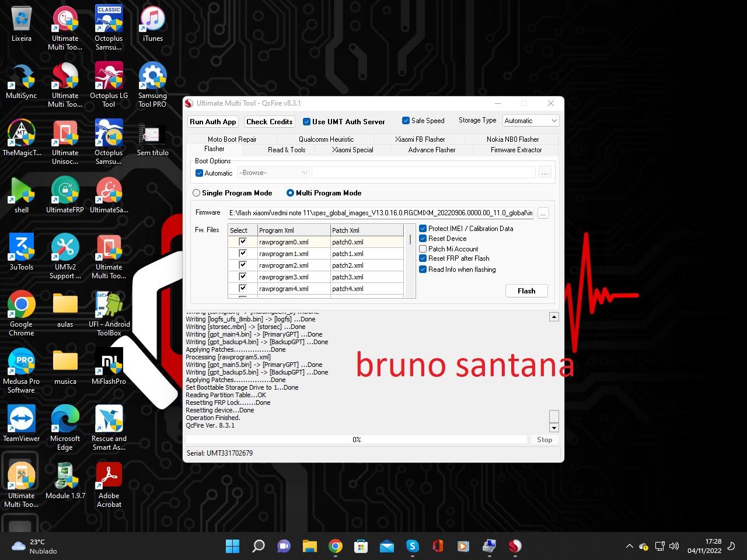Screen dimensions: 747x560
Task: Open Windows Start menu
Action: pyautogui.click(x=232, y=546)
